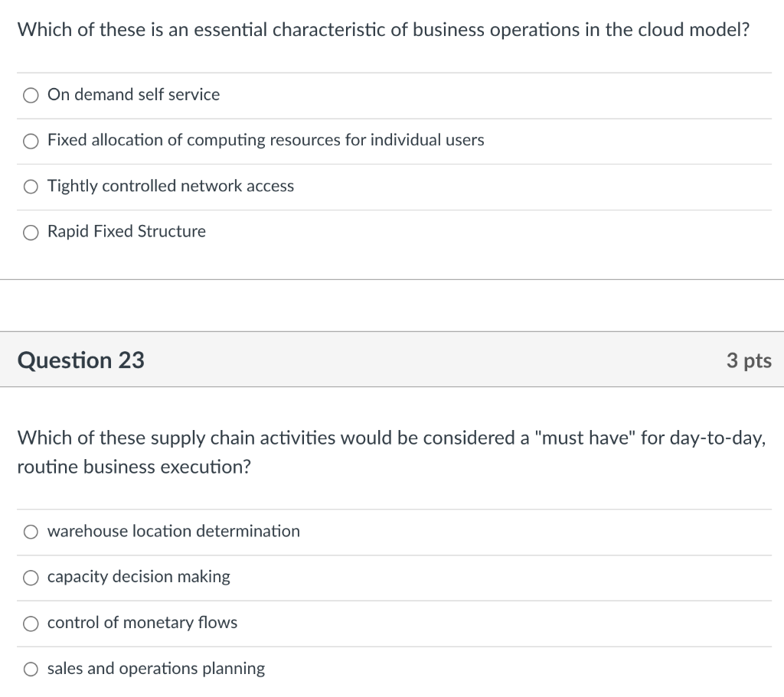Image resolution: width=784 pixels, height=697 pixels.
Task: Click 'Fixed allocation of computing resources' label text
Action: pyautogui.click(x=265, y=141)
